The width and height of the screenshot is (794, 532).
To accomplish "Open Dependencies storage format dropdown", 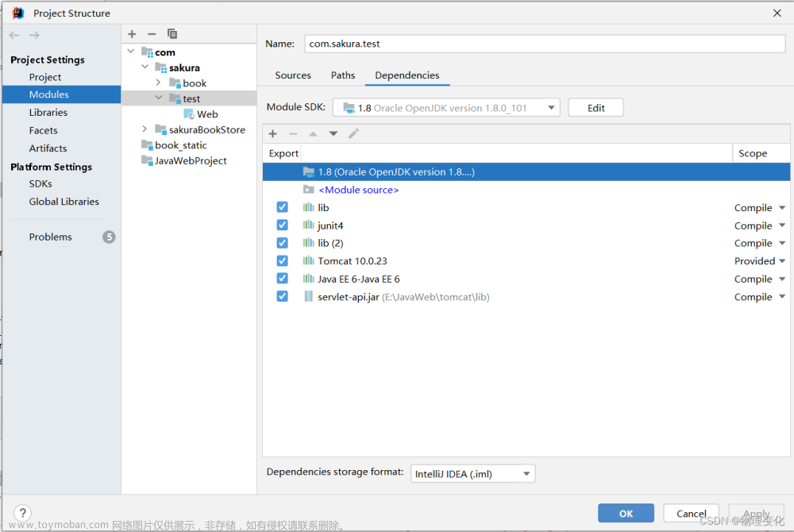I will 472,474.
